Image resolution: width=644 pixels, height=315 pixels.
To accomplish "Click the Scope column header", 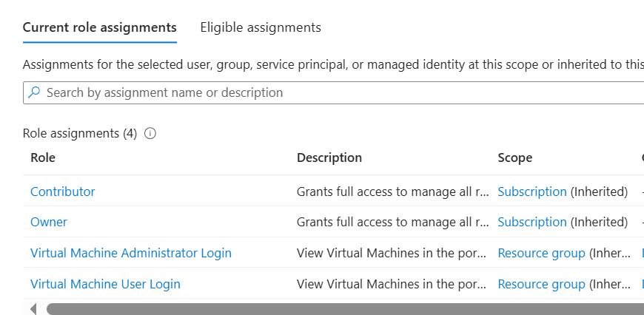I will [515, 157].
